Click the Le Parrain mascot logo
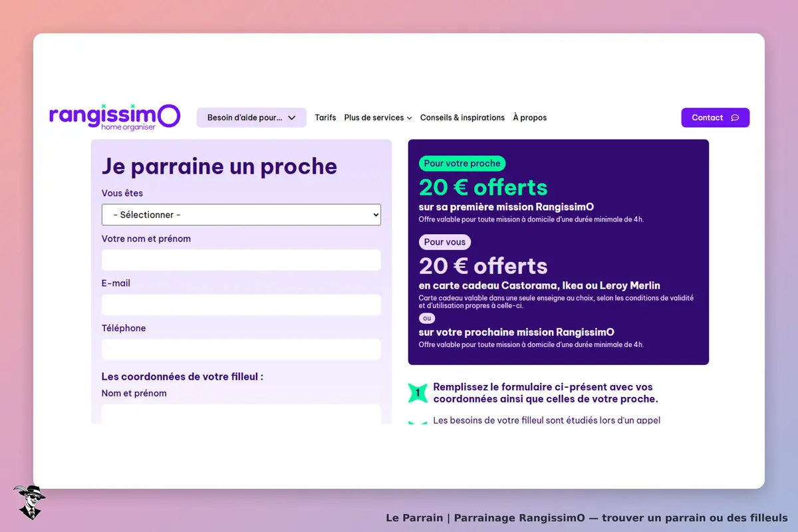The image size is (798, 532). tap(29, 502)
